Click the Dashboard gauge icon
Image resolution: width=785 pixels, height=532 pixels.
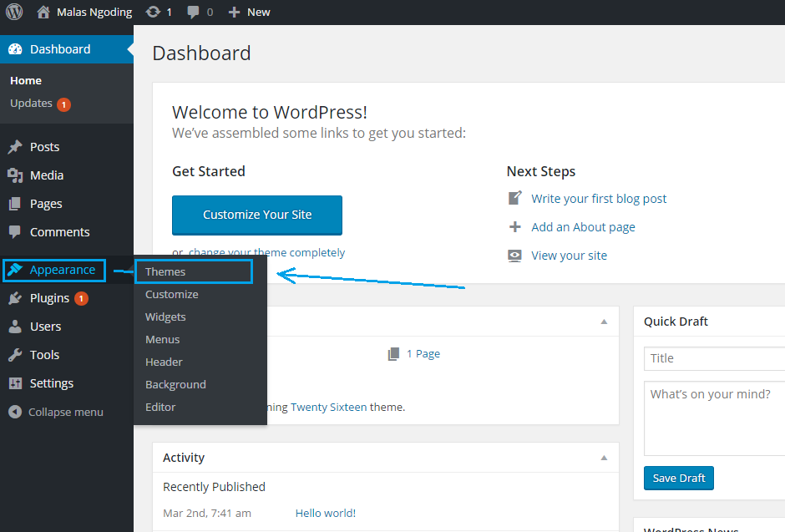16,49
